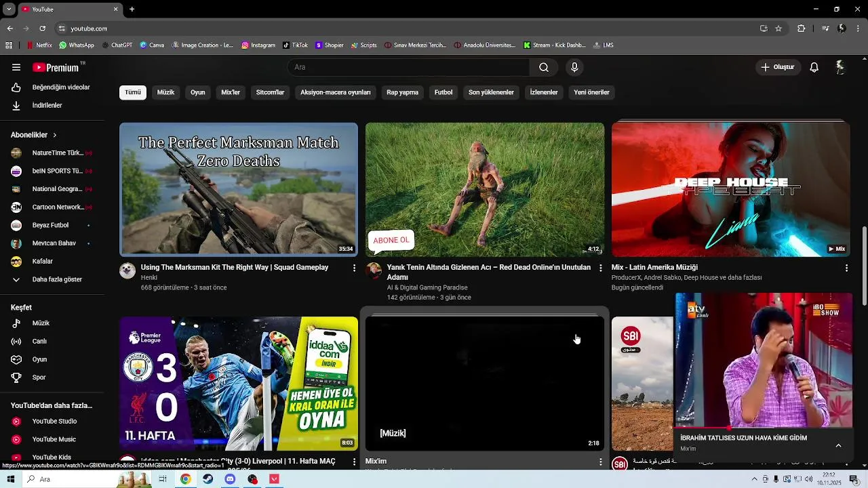The image size is (868, 488).
Task: Open TikTok bookmark
Action: [296, 45]
